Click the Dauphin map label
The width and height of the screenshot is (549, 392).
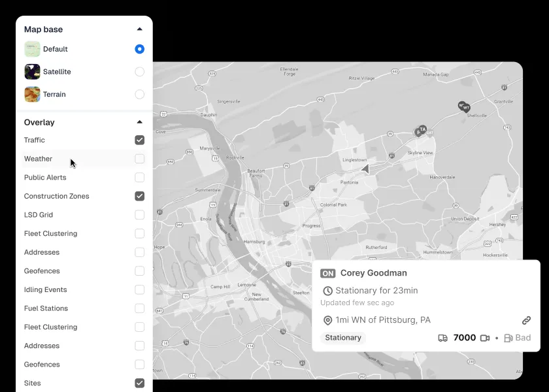(208, 115)
